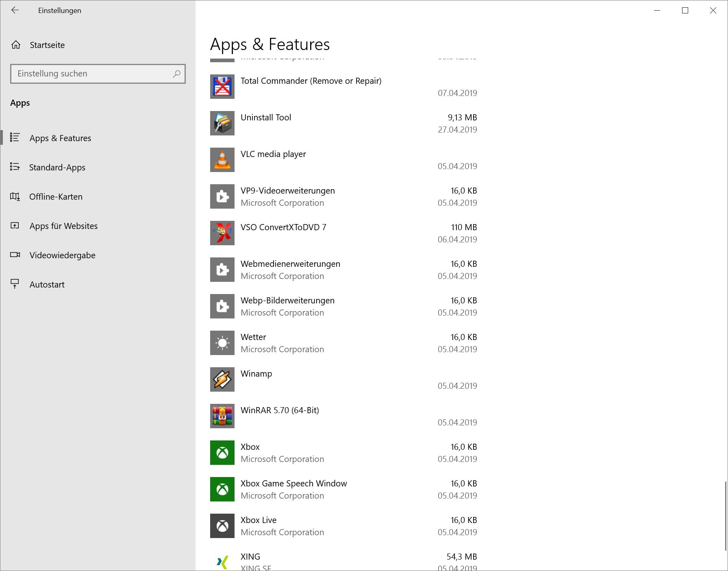Viewport: 728px width, 571px height.
Task: Click the dark Xbox Live icon
Action: pyautogui.click(x=222, y=526)
